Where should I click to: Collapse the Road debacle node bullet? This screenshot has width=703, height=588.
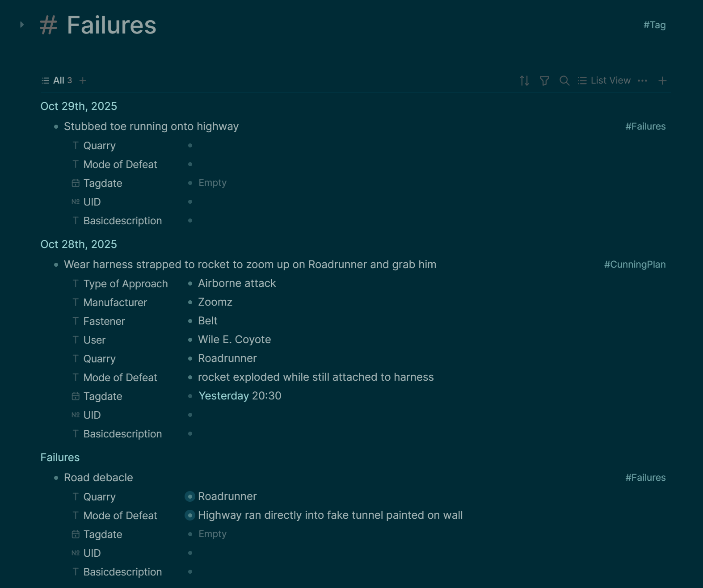coord(56,478)
